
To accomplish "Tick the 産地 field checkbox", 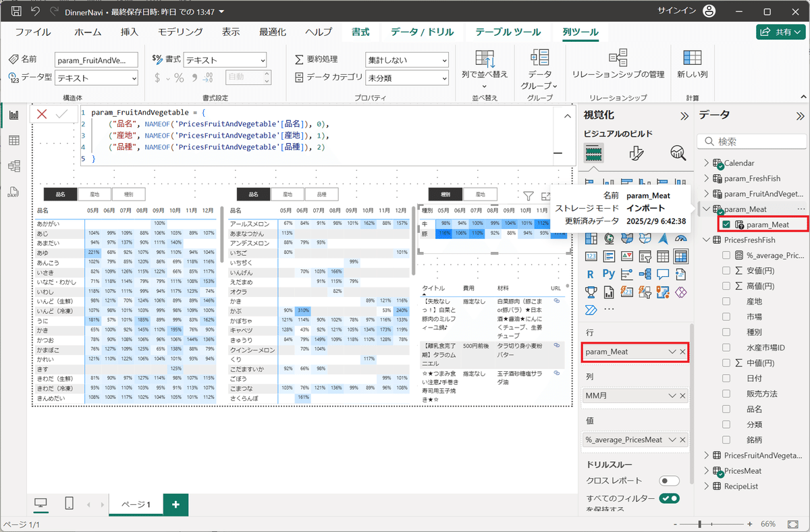I will click(726, 302).
